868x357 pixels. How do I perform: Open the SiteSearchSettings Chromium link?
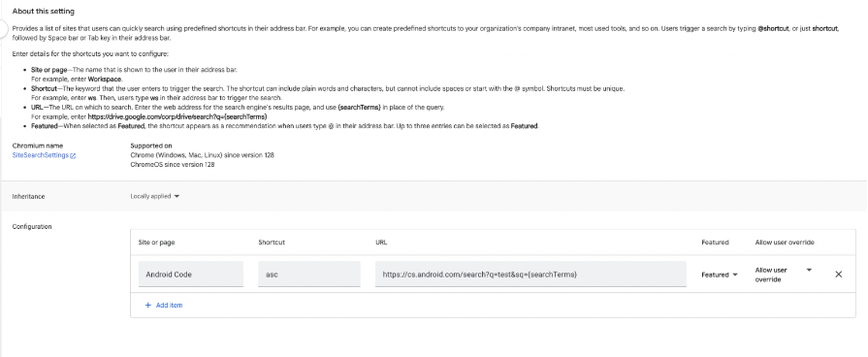(x=41, y=155)
